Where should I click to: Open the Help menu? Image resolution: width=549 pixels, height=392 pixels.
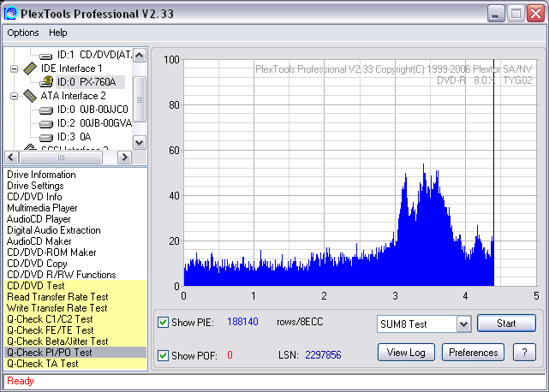click(57, 33)
